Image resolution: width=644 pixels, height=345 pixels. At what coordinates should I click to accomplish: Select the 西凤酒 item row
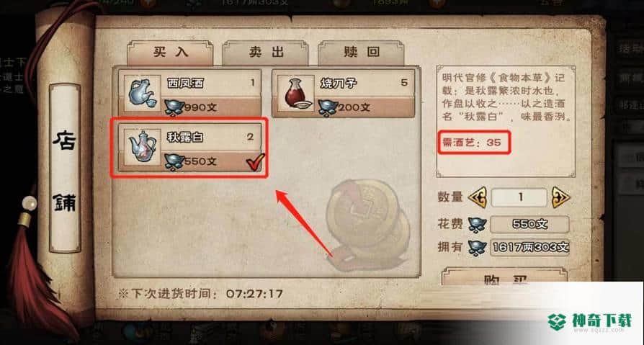pyautogui.click(x=189, y=93)
